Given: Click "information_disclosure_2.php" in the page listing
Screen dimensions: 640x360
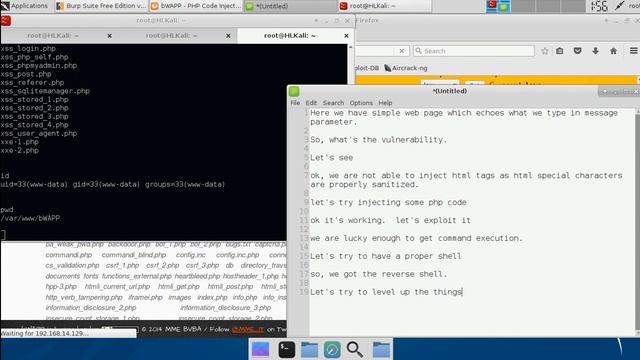Looking at the screenshot, I should (x=91, y=308).
